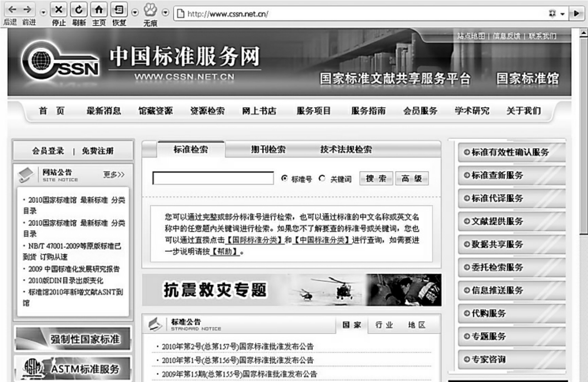The width and height of the screenshot is (588, 382).
Task: Click 会员登录 login link
Action: point(48,151)
